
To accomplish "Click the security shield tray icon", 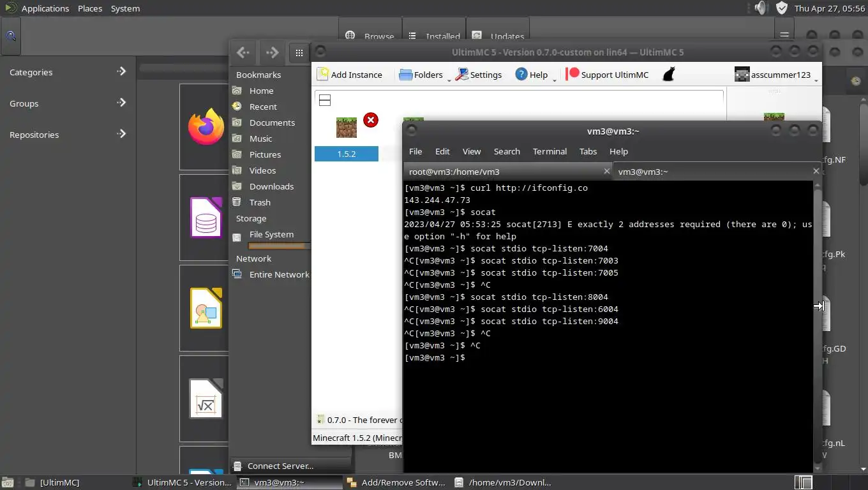I will point(781,8).
